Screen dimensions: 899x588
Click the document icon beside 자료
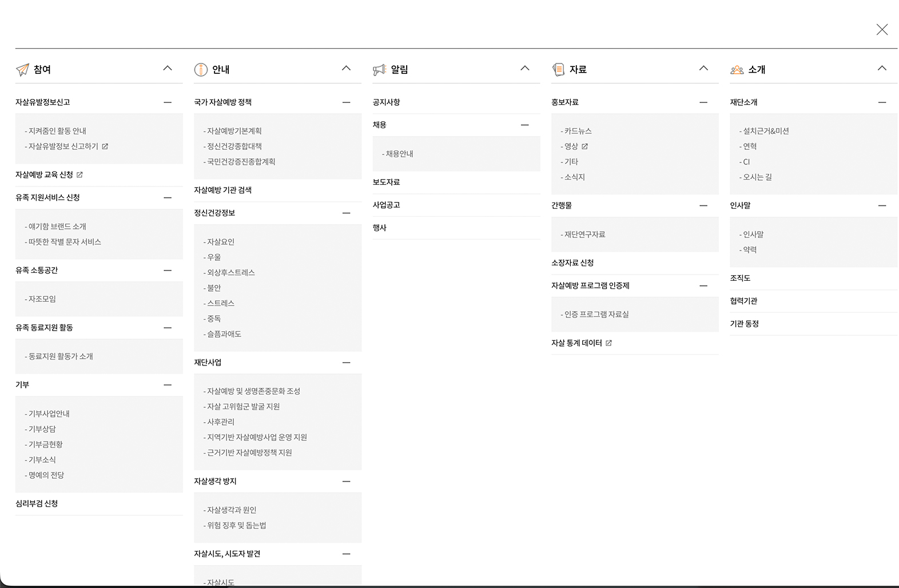point(558,70)
